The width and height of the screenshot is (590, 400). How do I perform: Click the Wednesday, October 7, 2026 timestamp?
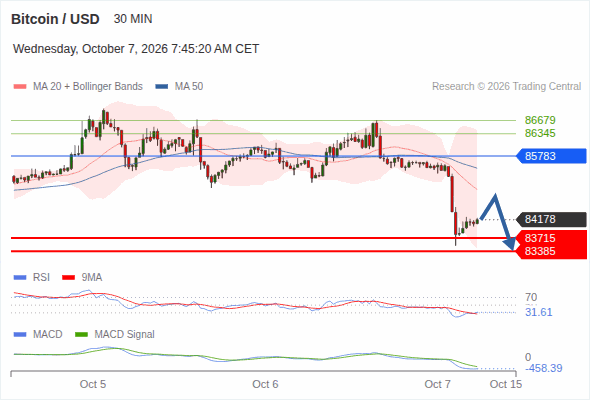tap(136, 49)
